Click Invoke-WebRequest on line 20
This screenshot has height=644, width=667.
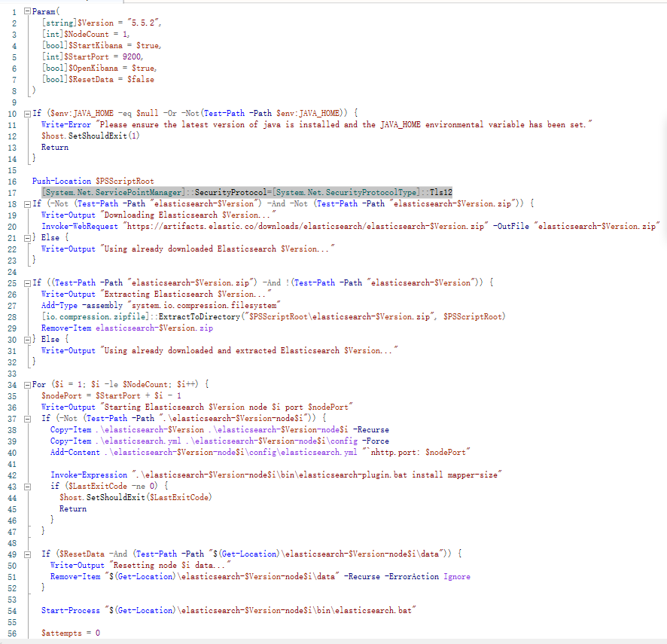[80, 226]
